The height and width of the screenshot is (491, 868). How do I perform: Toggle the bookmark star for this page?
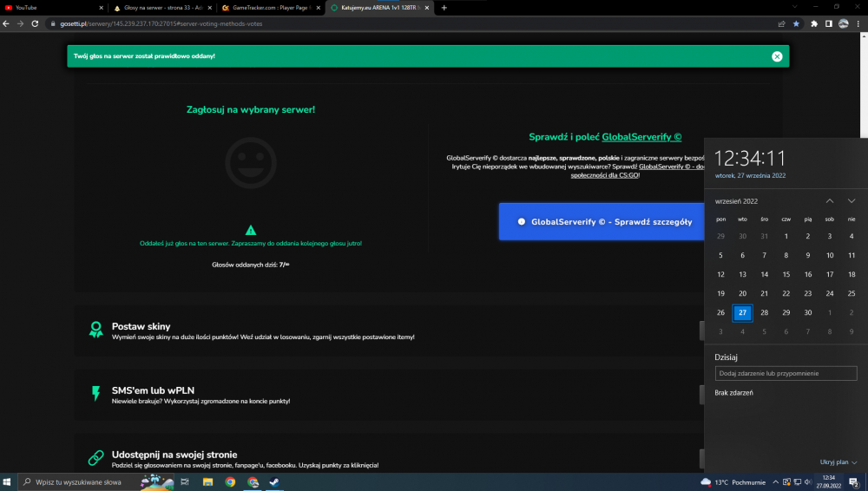(796, 23)
